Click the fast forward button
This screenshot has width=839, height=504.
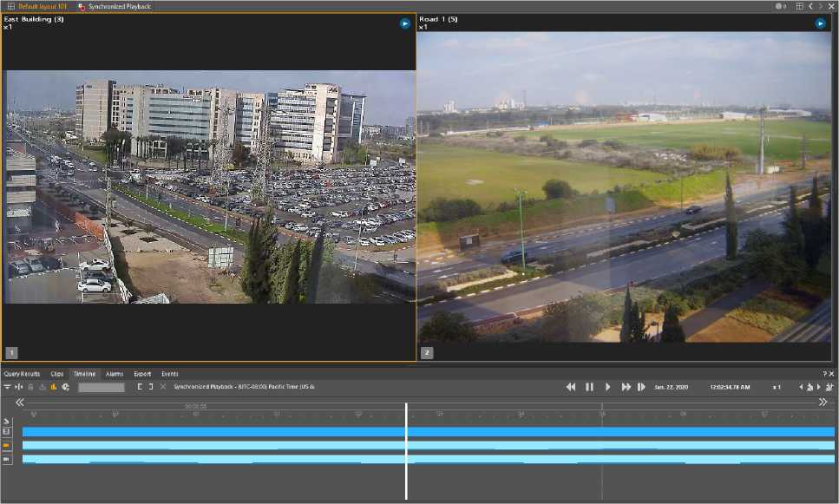[626, 387]
